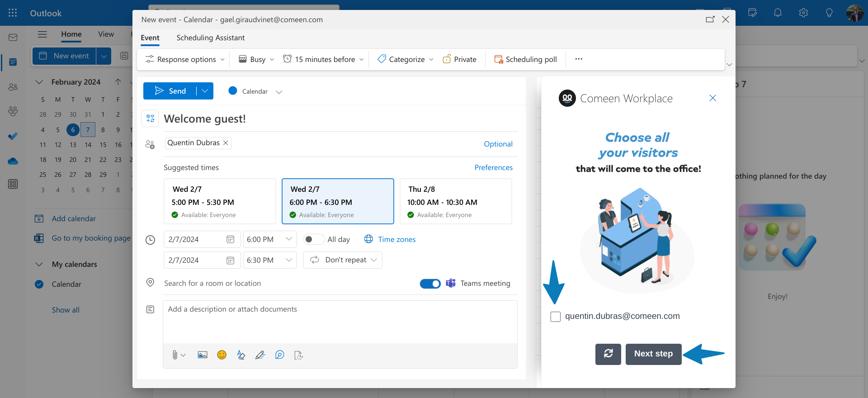Viewport: 868px width, 398px height.
Task: Open OneDrive cloud icon in sidebar
Action: click(x=13, y=161)
